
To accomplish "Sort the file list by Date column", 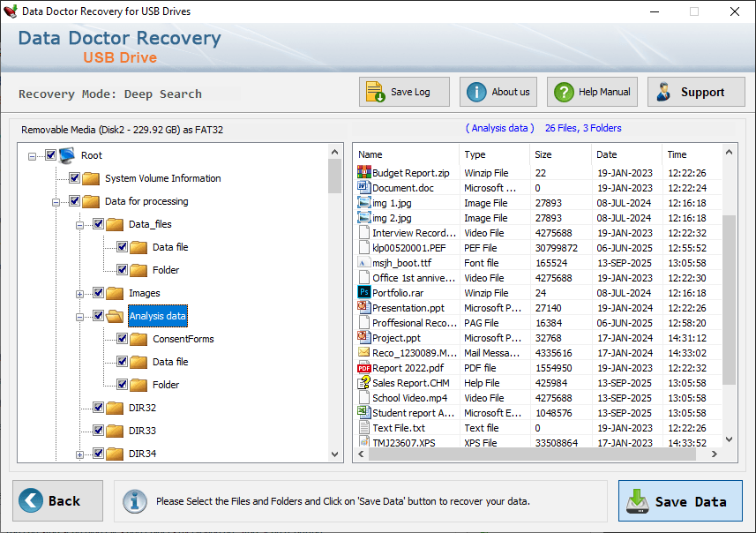I will tap(626, 154).
